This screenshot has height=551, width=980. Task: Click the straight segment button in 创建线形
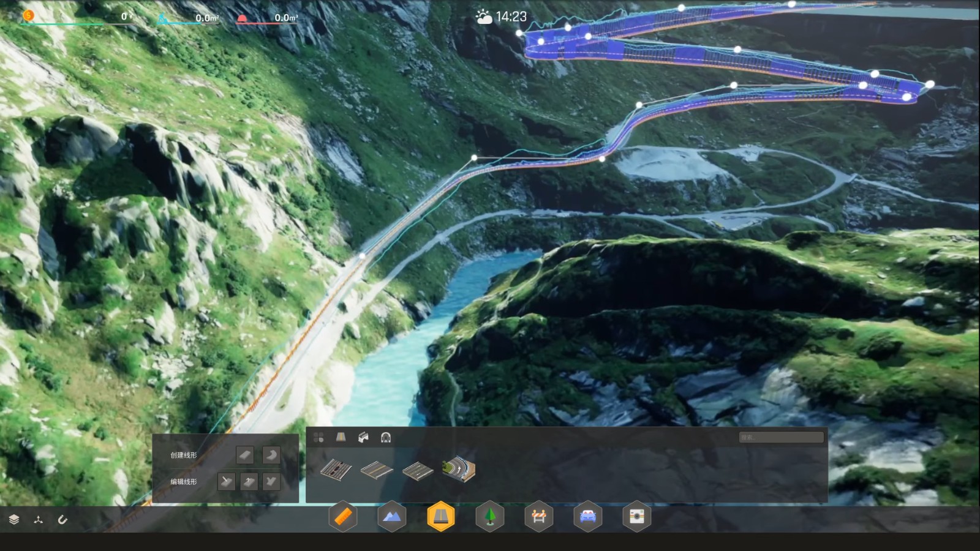[x=245, y=455]
